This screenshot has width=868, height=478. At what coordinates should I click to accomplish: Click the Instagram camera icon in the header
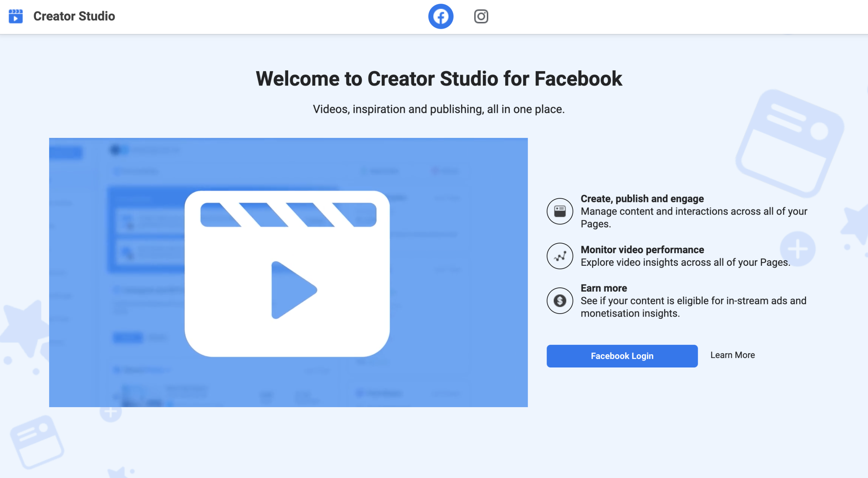tap(481, 16)
